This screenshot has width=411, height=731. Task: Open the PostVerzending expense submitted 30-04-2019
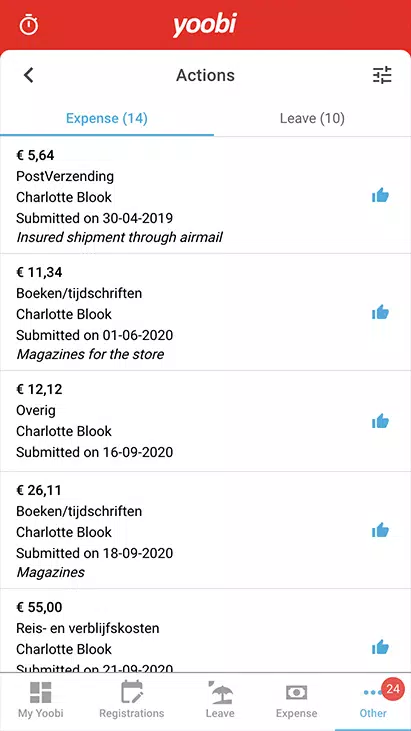[206, 196]
